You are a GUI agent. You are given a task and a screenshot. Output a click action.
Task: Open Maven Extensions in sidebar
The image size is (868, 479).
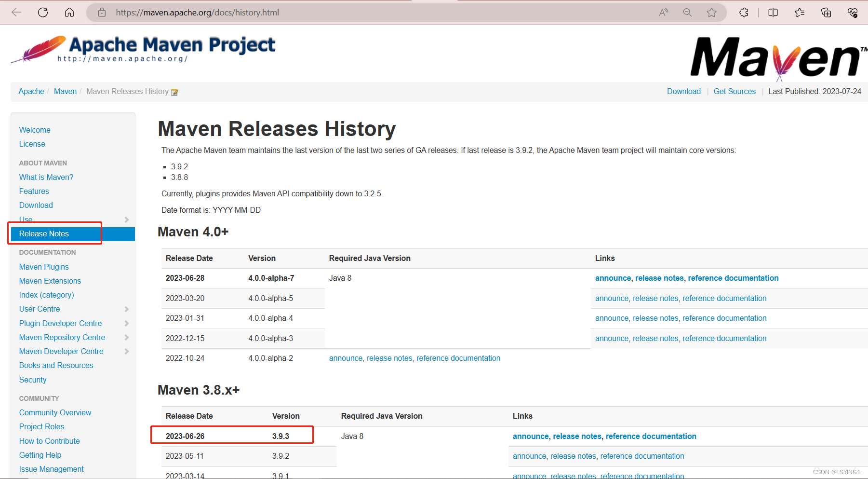50,281
